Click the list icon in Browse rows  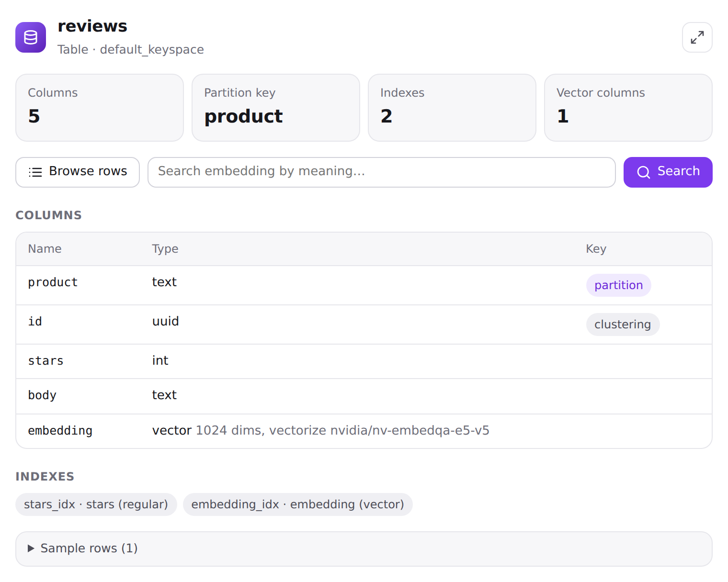[x=35, y=172]
